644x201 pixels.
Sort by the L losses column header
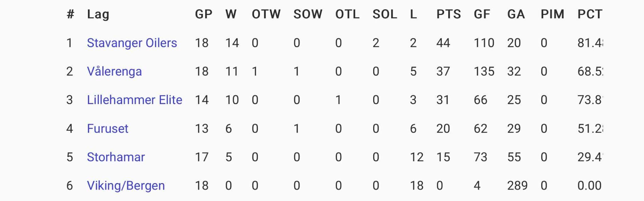pyautogui.click(x=414, y=14)
